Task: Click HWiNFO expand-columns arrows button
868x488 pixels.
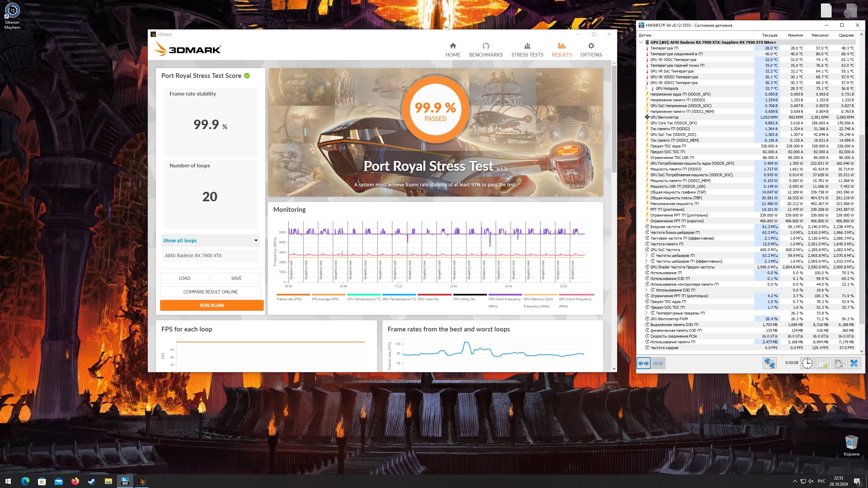Action: coord(643,363)
